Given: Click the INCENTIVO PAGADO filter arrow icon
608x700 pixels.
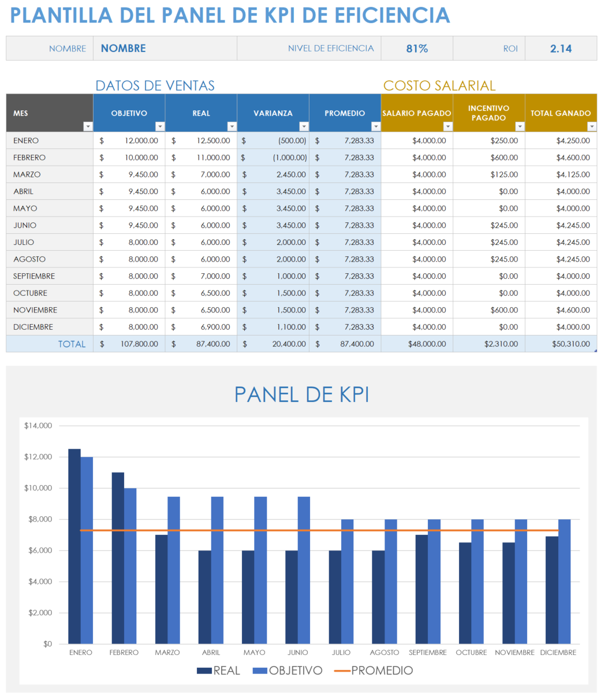Looking at the screenshot, I should [x=519, y=126].
